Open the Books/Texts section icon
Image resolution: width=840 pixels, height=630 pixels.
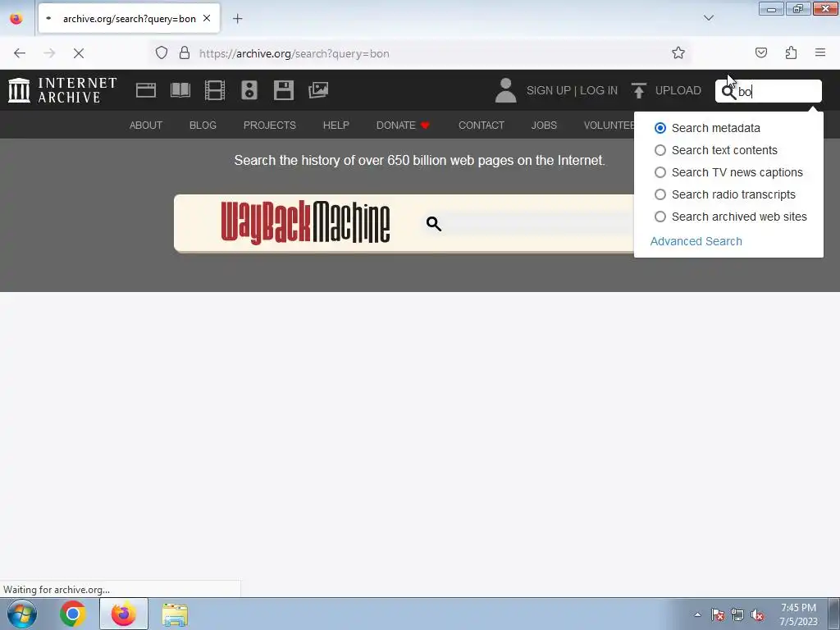click(x=180, y=90)
